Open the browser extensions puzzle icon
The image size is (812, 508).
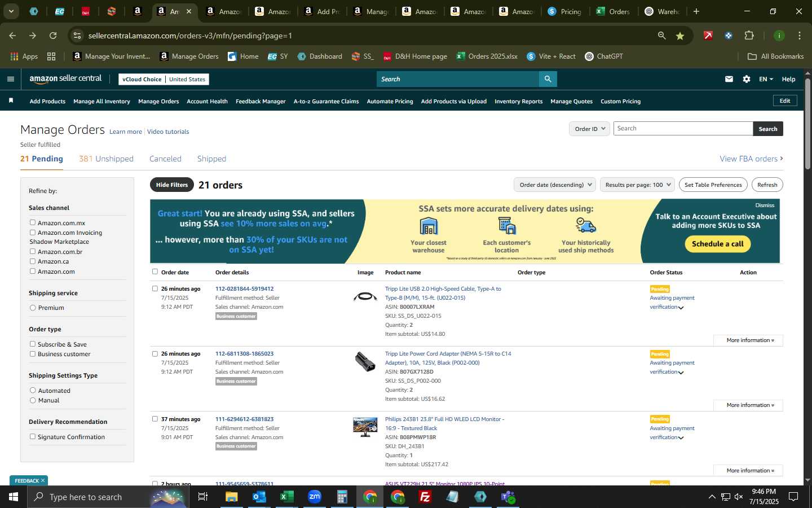tap(749, 36)
